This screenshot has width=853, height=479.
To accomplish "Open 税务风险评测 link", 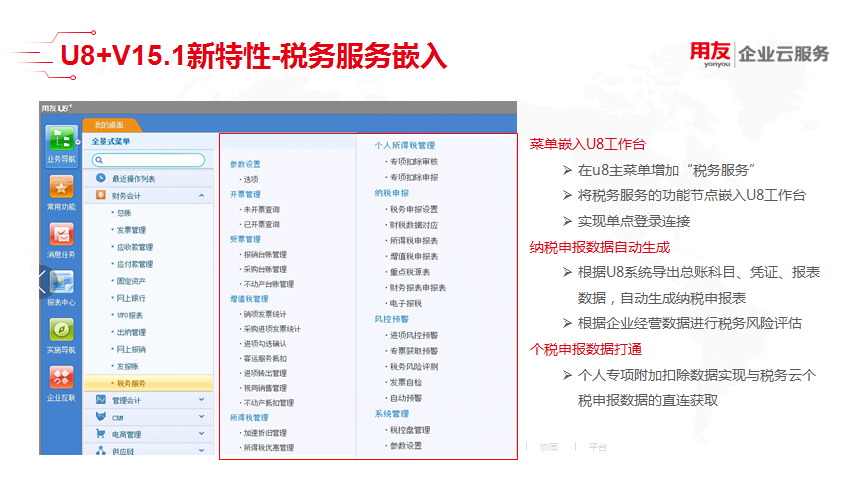I will tap(414, 366).
